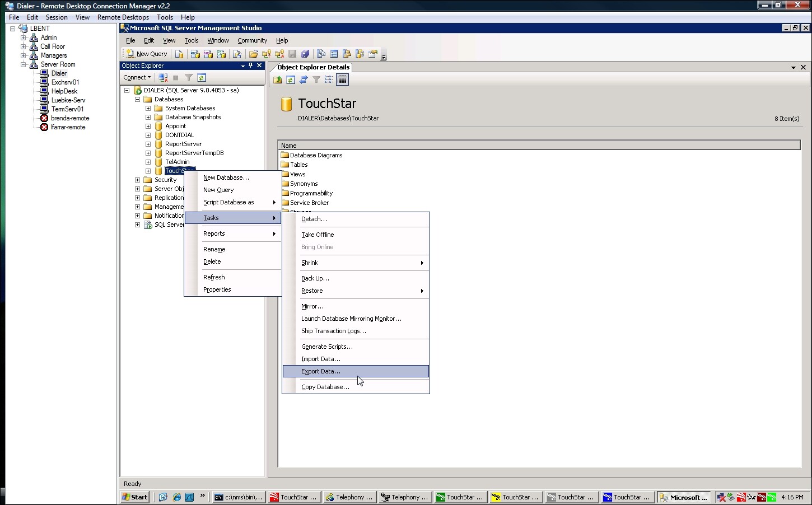Screen dimensions: 812x505
Task: Open a New Query window
Action: (146, 53)
